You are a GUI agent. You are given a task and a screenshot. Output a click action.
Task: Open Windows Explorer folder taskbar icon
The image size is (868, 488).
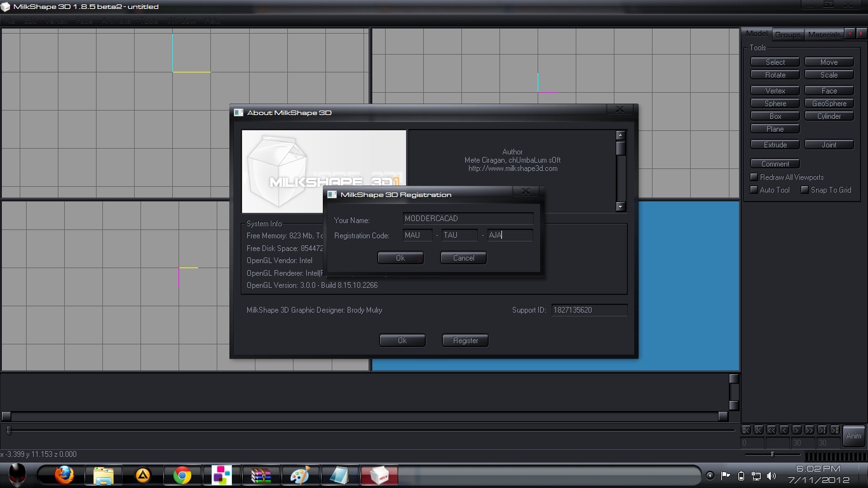(x=104, y=475)
